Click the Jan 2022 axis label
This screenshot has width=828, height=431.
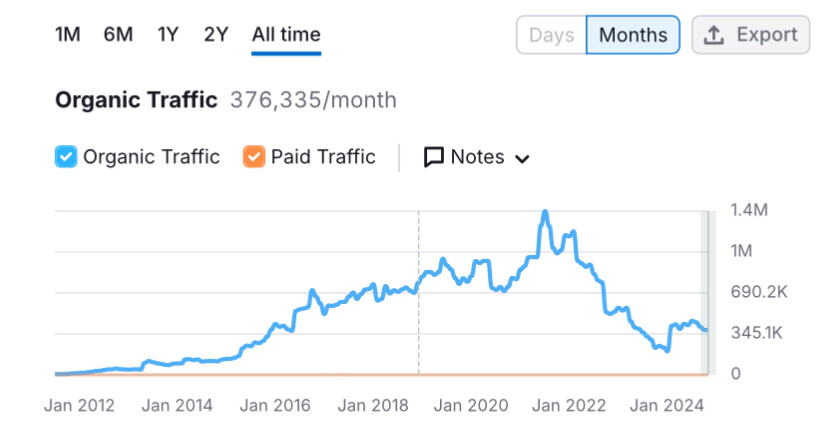tap(569, 405)
